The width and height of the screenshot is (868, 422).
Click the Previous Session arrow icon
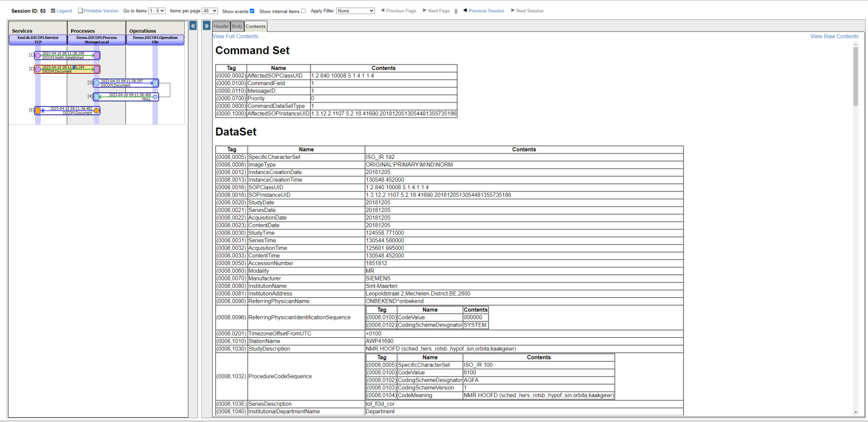pyautogui.click(x=465, y=10)
